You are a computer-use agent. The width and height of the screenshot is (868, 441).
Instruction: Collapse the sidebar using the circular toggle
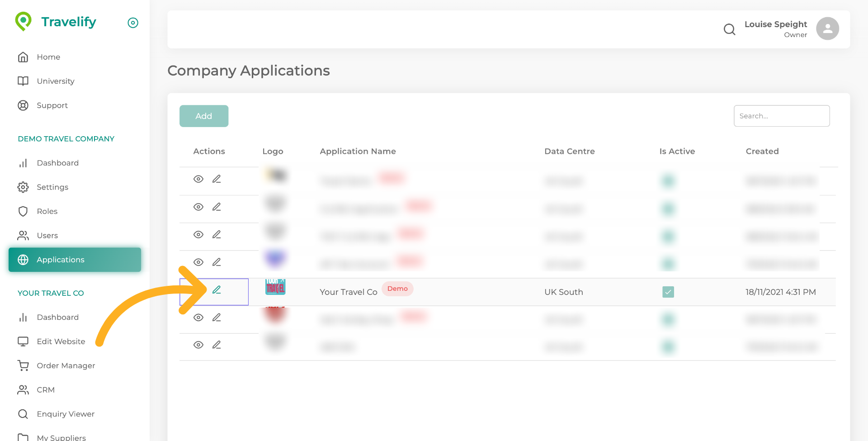pyautogui.click(x=132, y=22)
